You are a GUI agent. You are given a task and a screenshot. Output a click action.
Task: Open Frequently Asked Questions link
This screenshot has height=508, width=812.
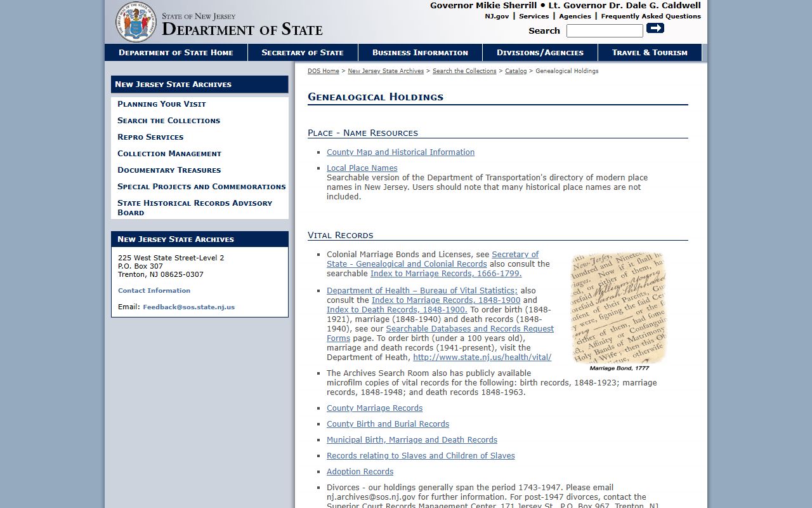[651, 17]
